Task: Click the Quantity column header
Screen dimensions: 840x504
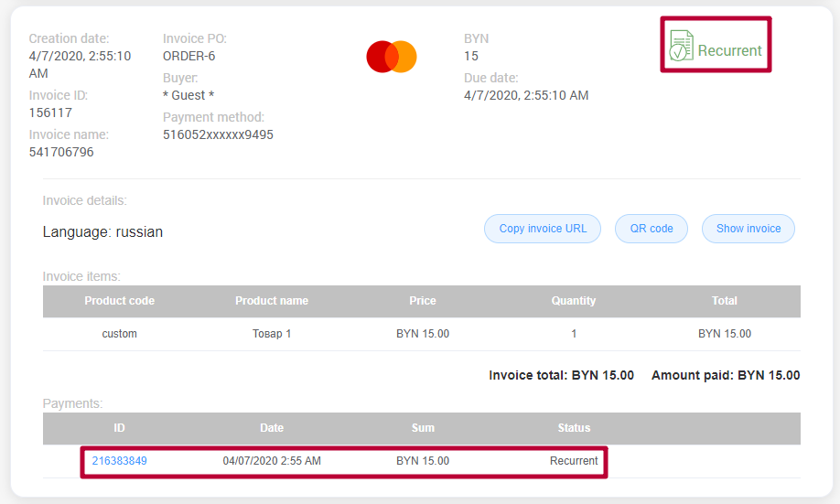Action: pos(574,301)
